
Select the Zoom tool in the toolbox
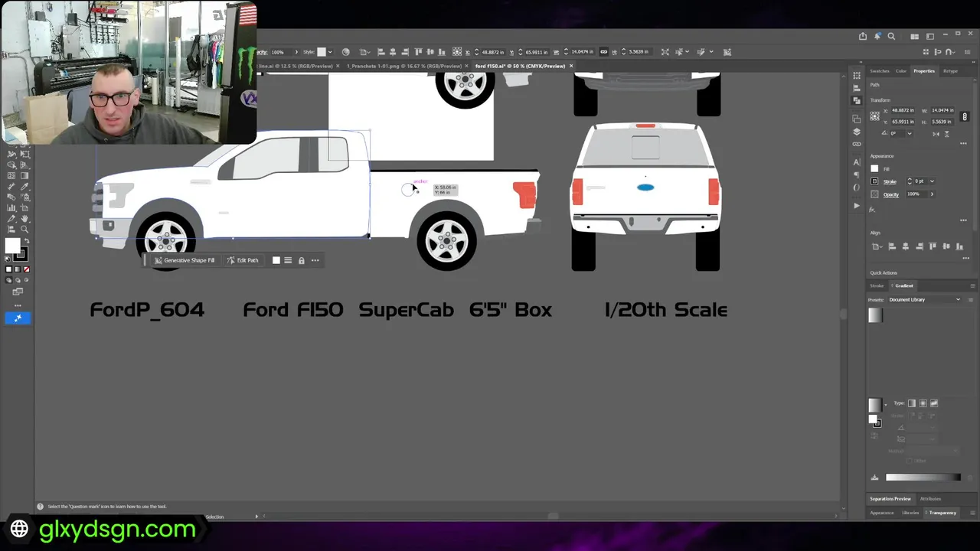point(24,229)
